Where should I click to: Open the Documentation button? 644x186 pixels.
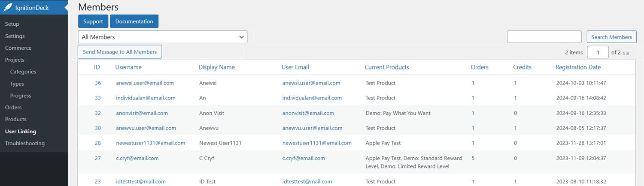pos(134,21)
